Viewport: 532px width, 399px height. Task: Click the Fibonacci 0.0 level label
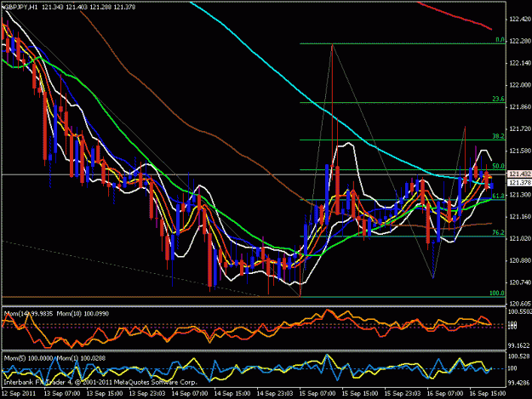click(x=500, y=40)
